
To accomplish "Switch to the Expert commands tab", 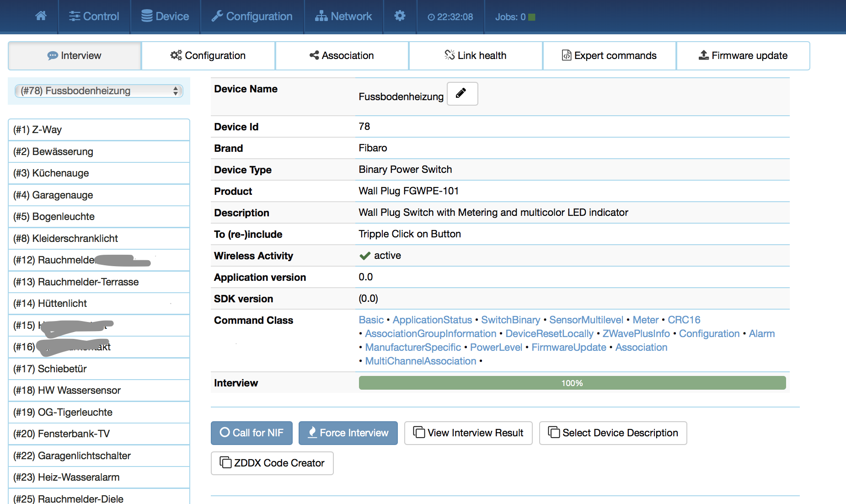I will pos(609,56).
